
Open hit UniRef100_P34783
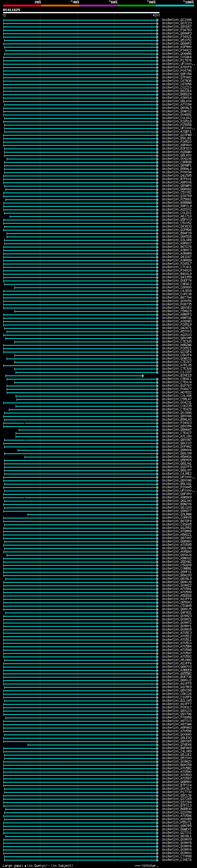tap(177, 30)
